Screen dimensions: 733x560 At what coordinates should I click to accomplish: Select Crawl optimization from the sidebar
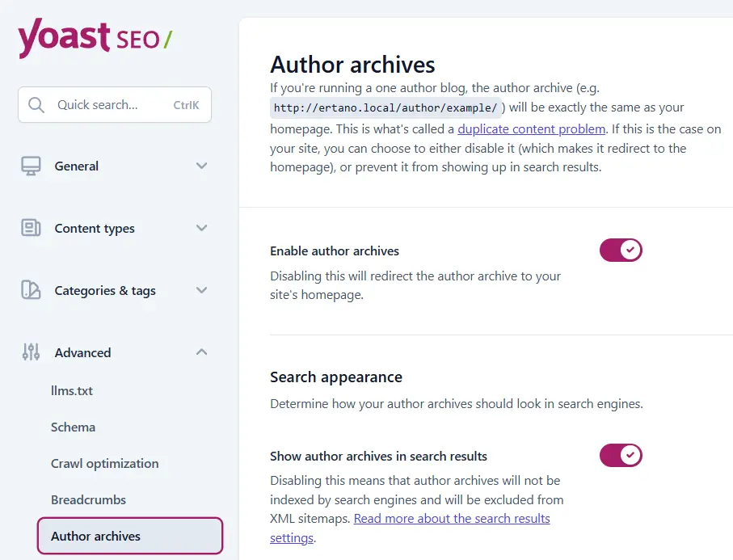click(x=105, y=463)
